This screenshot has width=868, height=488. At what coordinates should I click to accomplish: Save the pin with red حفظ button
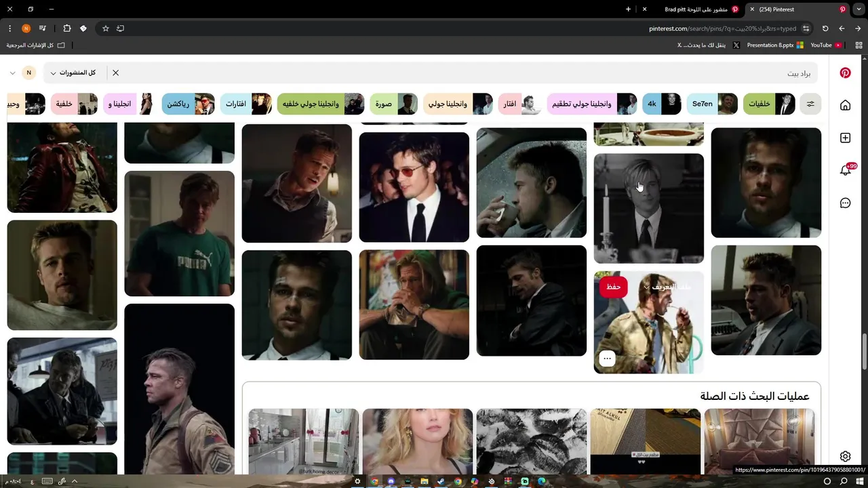[613, 287]
